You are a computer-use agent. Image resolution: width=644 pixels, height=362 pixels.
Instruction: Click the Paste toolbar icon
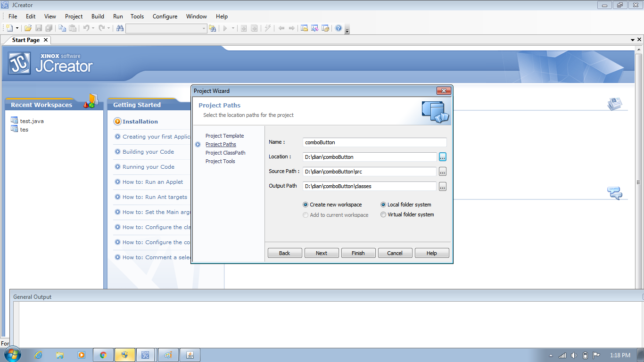coord(73,28)
